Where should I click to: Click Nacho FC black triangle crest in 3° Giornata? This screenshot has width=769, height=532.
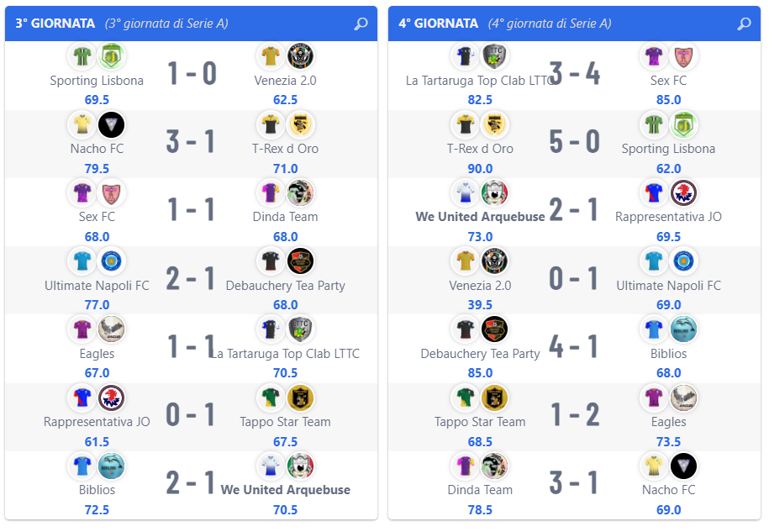(111, 124)
